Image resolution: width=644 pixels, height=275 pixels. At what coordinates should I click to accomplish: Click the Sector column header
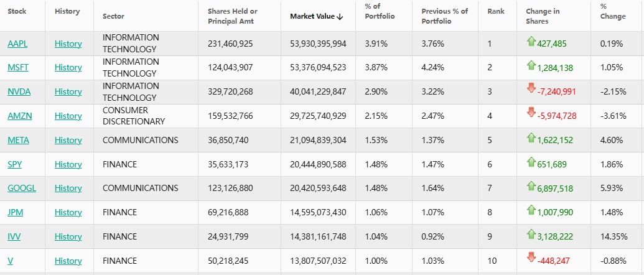[113, 16]
